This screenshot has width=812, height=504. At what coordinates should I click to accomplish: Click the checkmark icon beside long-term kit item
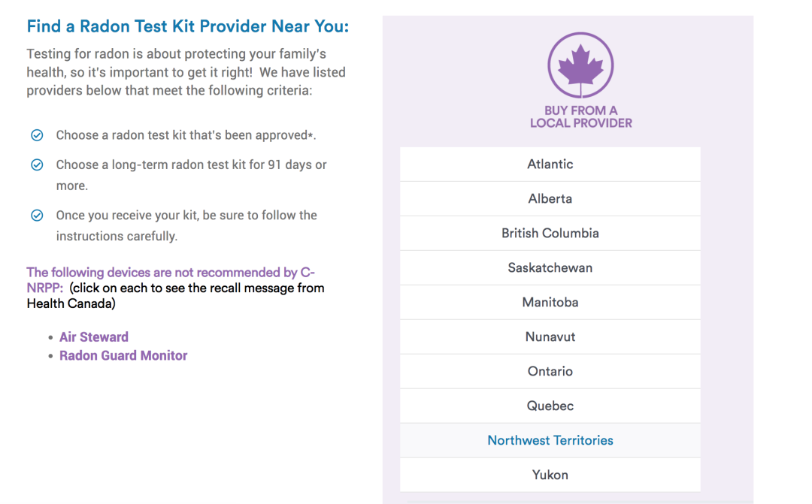coord(37,164)
